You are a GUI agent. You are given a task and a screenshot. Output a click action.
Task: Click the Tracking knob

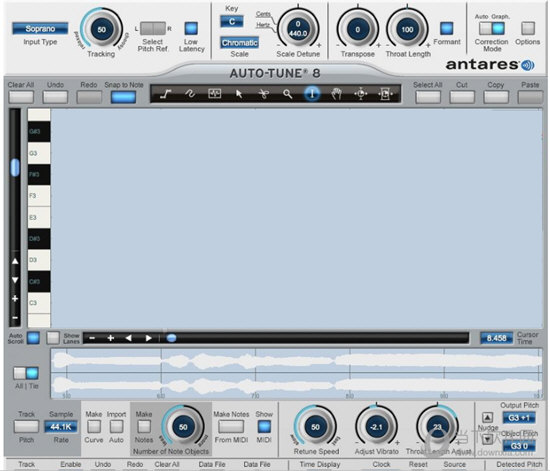coord(102,29)
